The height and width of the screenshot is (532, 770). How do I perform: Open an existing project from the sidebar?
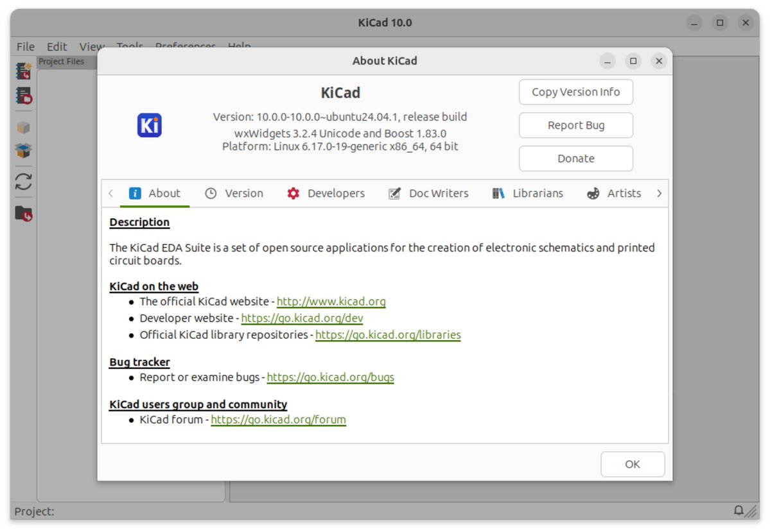click(23, 96)
